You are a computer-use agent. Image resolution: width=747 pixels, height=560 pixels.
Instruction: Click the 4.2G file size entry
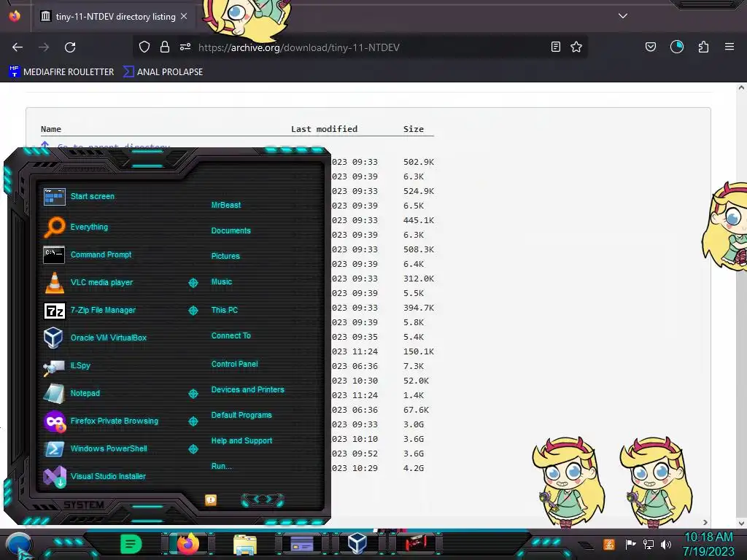pyautogui.click(x=414, y=468)
